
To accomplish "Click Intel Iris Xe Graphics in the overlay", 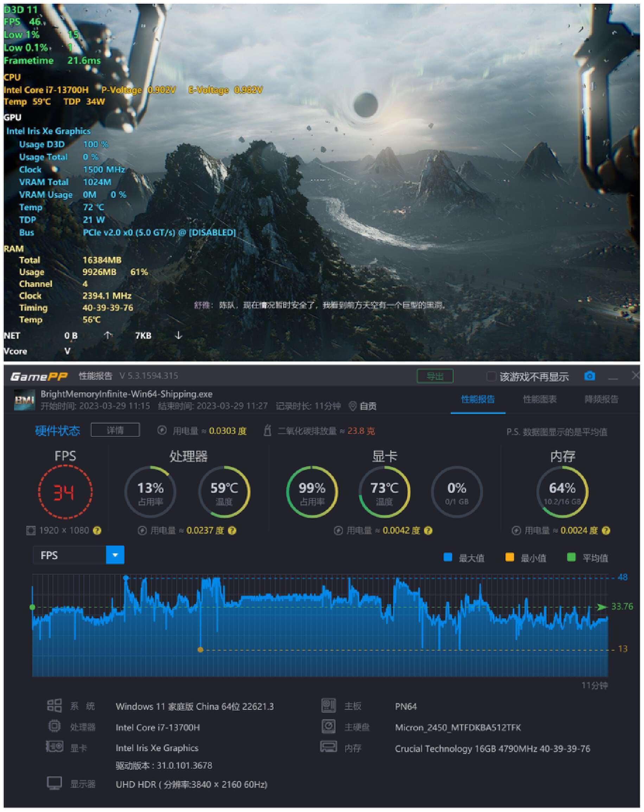I will (x=49, y=131).
